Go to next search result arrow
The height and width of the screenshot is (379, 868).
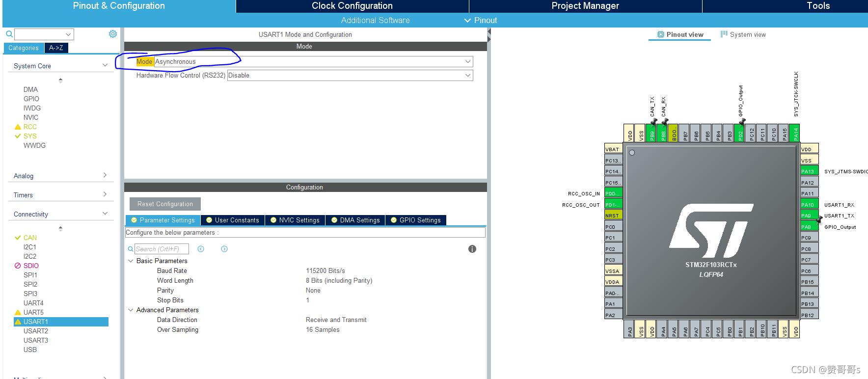[224, 249]
